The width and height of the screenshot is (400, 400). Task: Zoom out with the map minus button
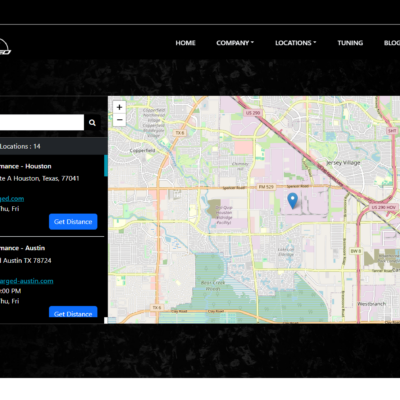tap(119, 120)
